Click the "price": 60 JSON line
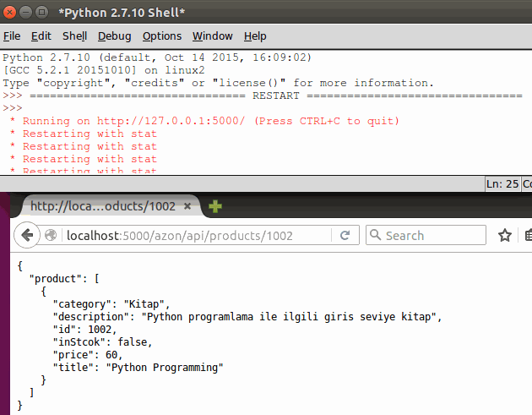The height and width of the screenshot is (415, 532). point(87,355)
